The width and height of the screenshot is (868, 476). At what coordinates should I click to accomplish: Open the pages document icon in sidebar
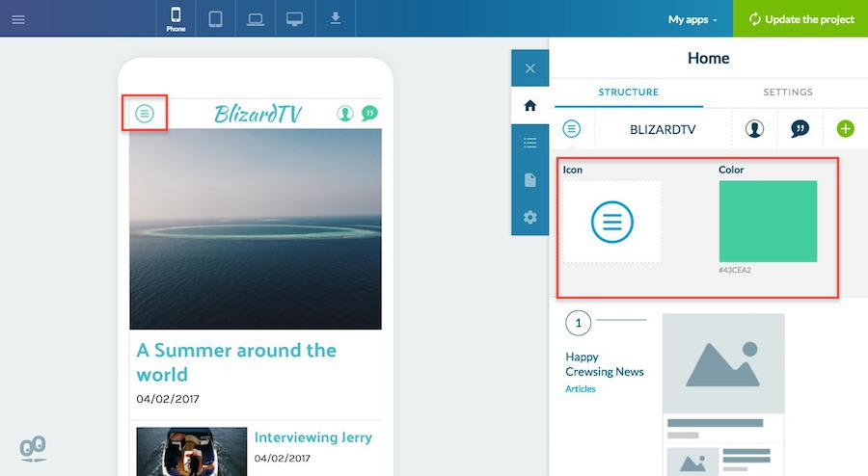click(x=529, y=180)
